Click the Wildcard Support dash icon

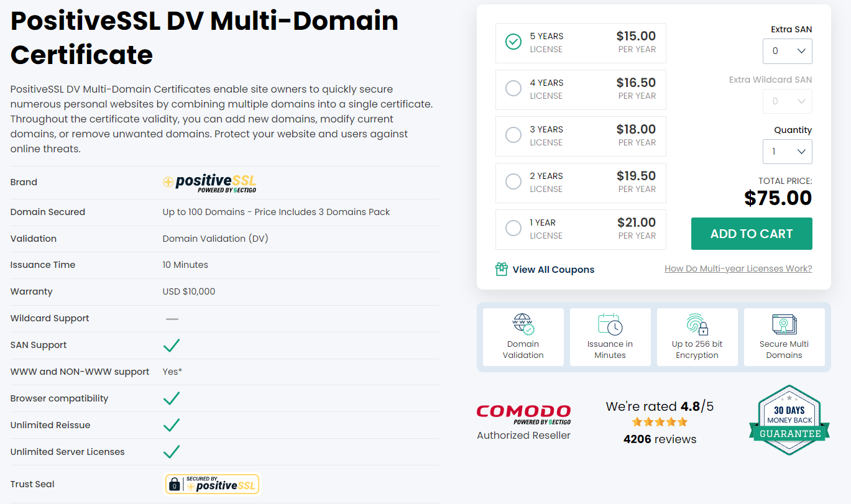[x=172, y=319]
